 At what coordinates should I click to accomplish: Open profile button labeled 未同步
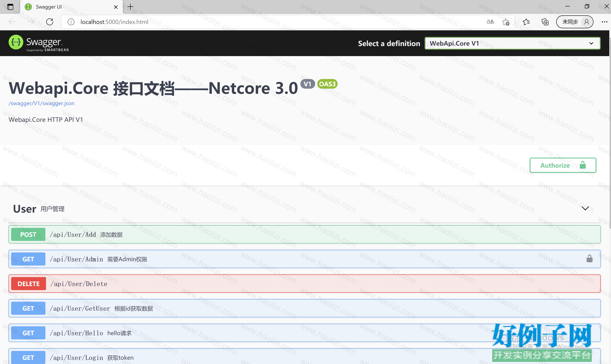pos(574,22)
